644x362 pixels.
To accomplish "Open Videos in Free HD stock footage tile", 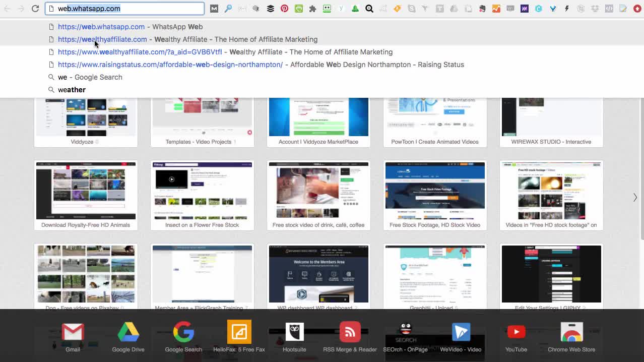I will pos(551,195).
